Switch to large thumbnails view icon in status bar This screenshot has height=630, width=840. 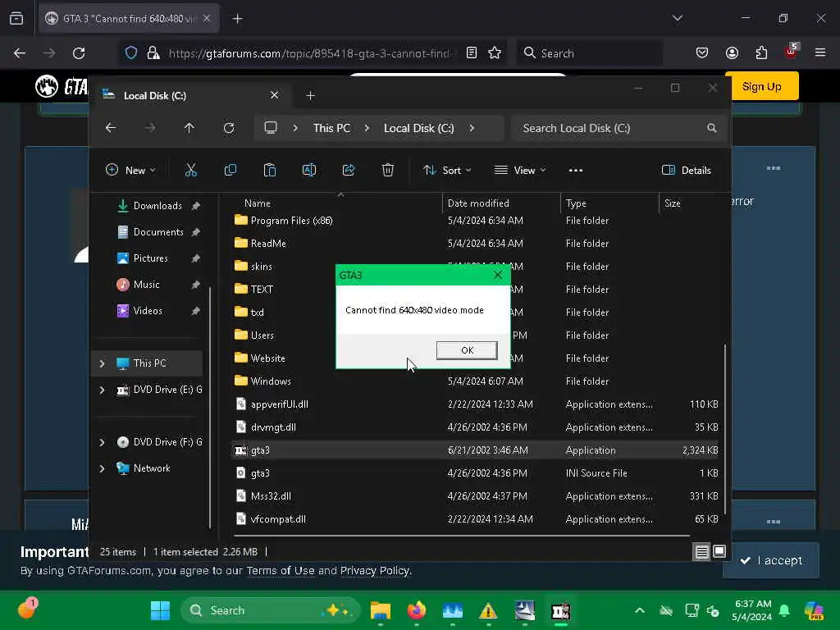tap(719, 552)
